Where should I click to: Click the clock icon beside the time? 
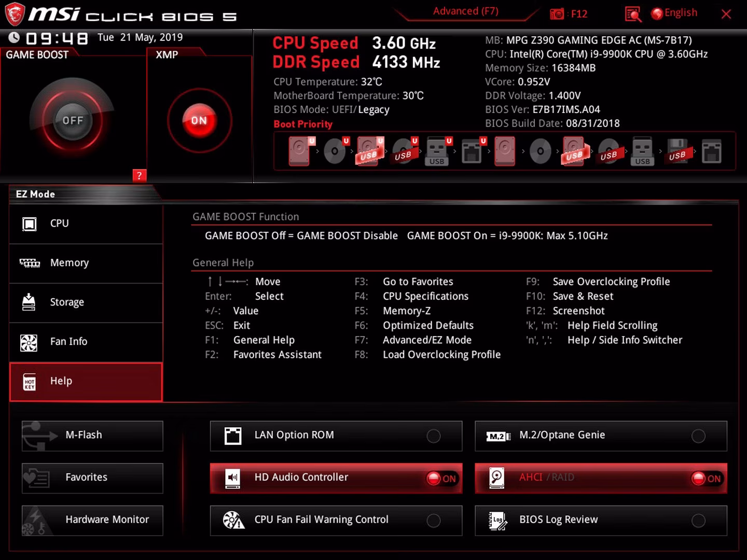tap(14, 37)
